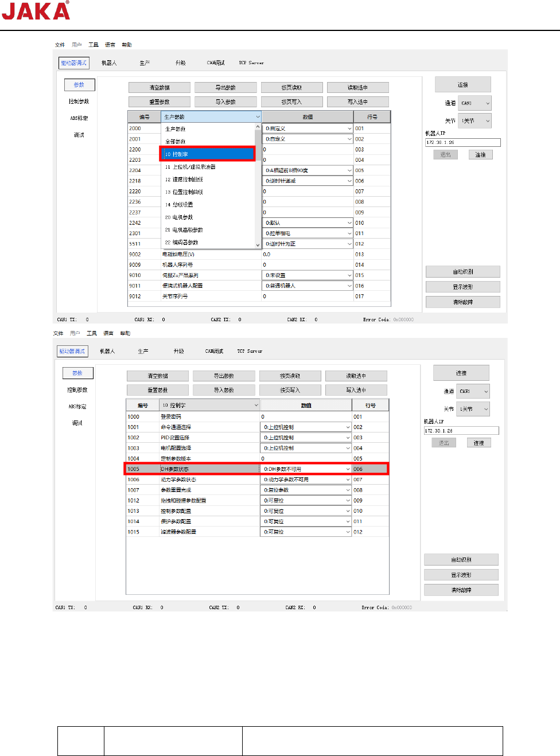This screenshot has height=756, width=560.
Task: Click the large '连接' button in upper window
Action: tap(463, 84)
